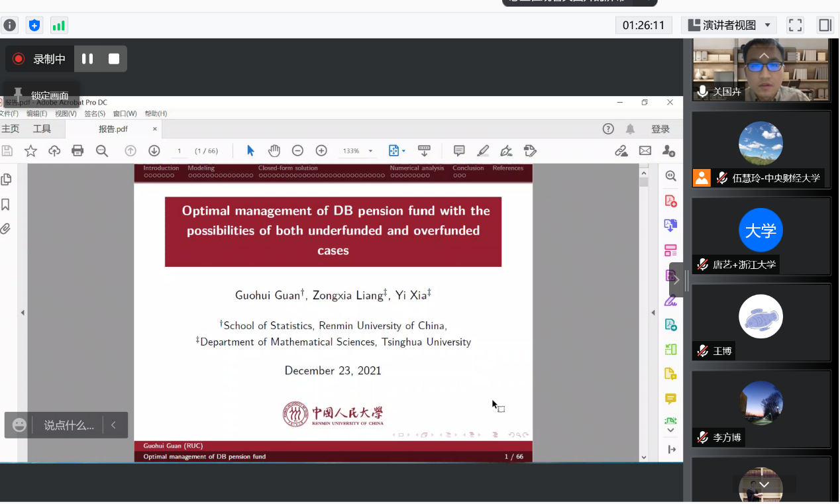This screenshot has width=840, height=504.
Task: Select the hand pan tool
Action: [274, 151]
